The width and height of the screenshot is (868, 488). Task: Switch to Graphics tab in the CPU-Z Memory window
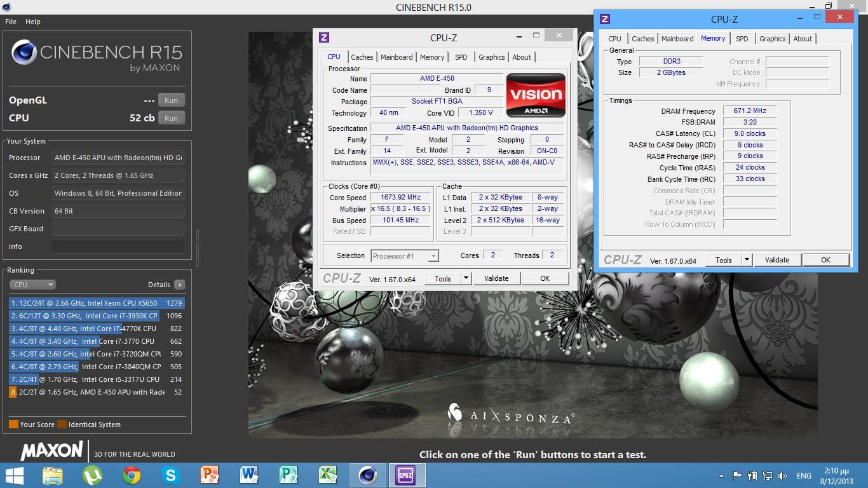[773, 39]
